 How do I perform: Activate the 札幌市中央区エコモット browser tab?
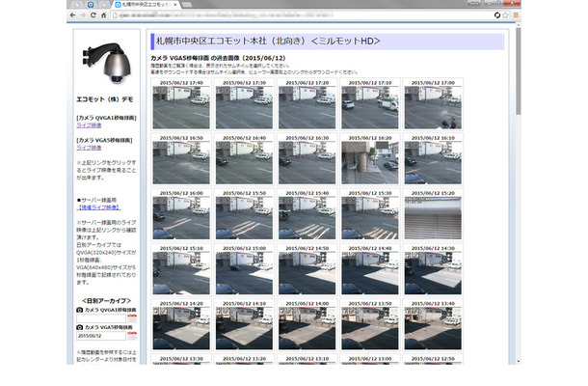coord(147,5)
